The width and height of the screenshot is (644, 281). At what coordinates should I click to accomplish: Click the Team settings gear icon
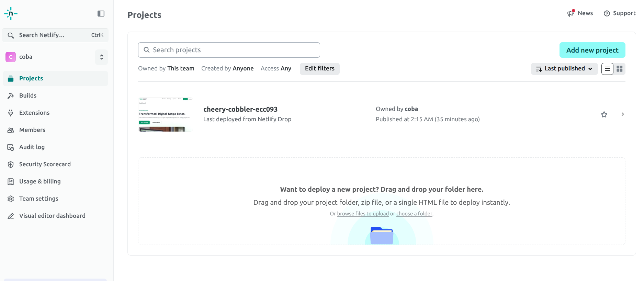coord(11,199)
